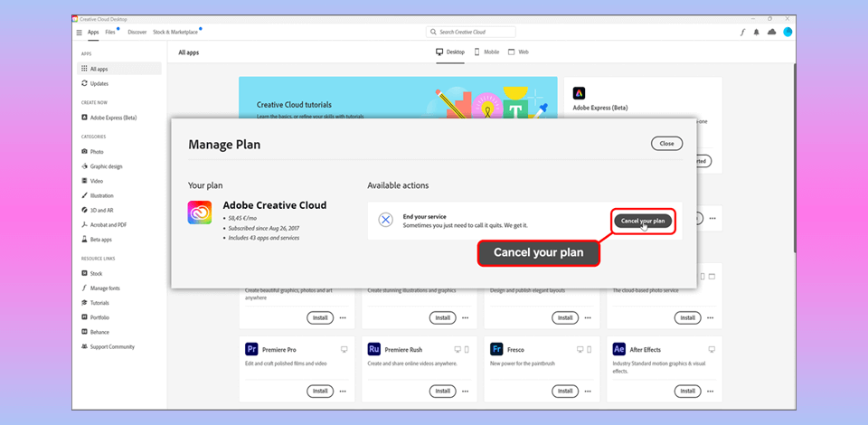Switch to the Apps menu tab
Image resolution: width=868 pixels, height=425 pixels.
point(93,32)
